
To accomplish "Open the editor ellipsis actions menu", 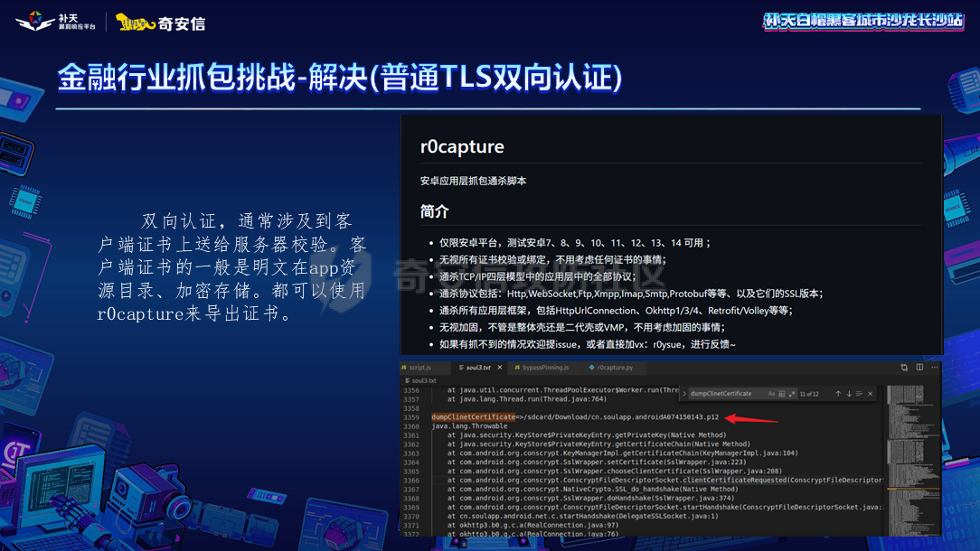I will (x=932, y=368).
